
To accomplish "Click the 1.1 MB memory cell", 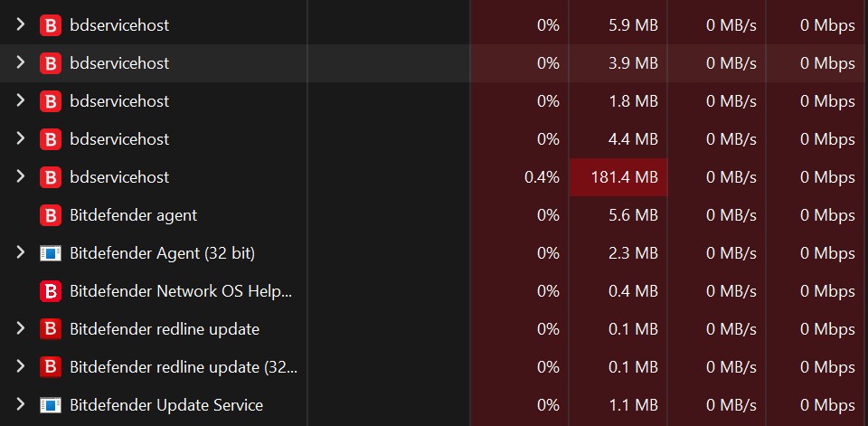I will tap(618, 405).
